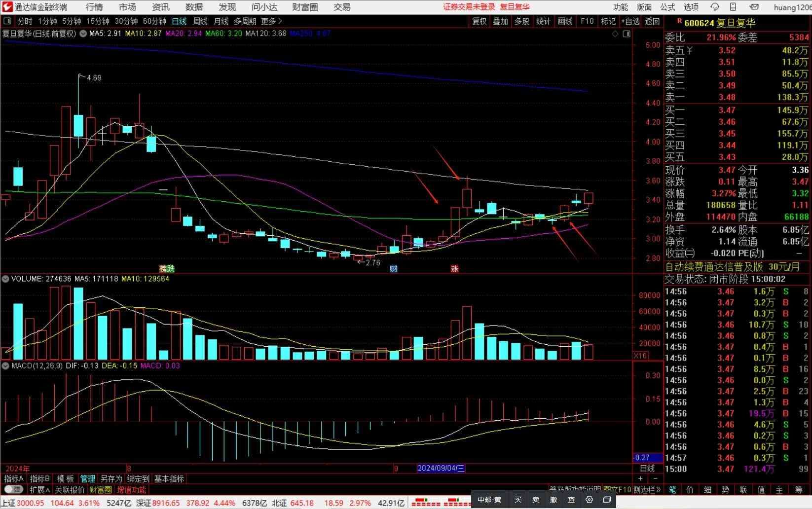Click the right sidebar layout icon above chart
Screen dimensions: 812x509
(627, 34)
